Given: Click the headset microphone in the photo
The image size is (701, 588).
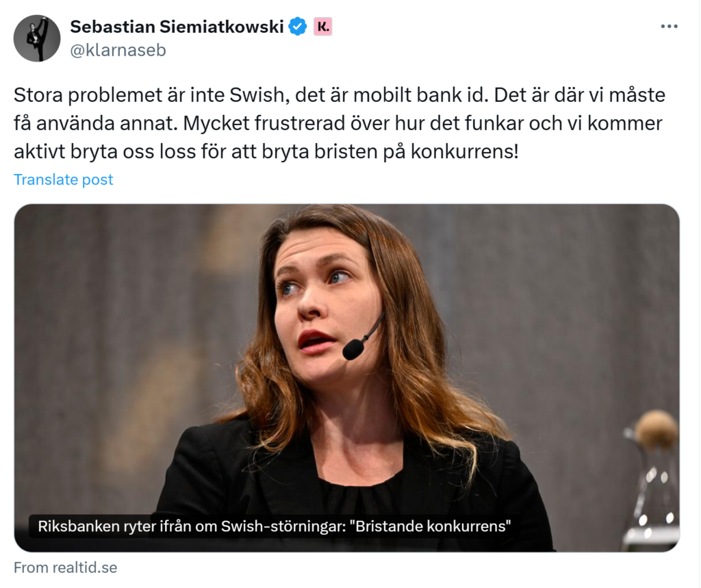Looking at the screenshot, I should (354, 350).
